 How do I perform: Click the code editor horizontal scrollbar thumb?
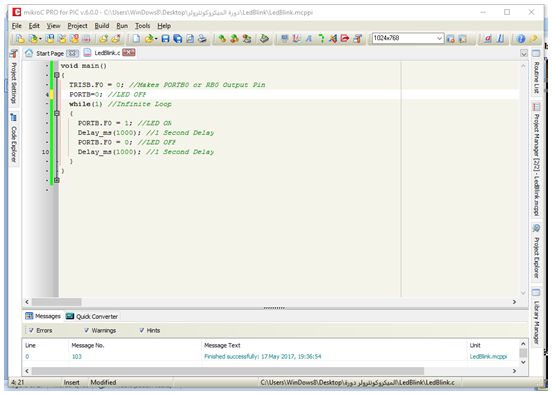(x=56, y=302)
